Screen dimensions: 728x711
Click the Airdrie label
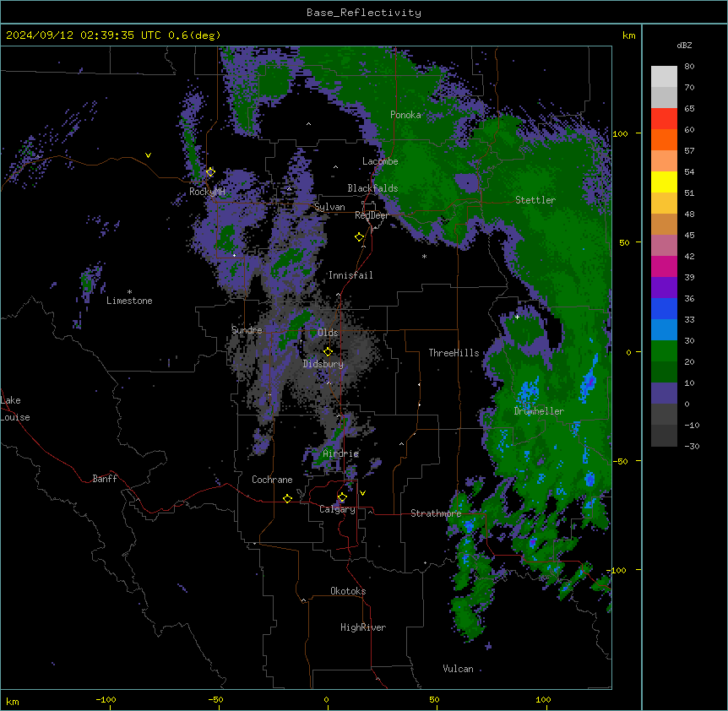click(x=341, y=453)
